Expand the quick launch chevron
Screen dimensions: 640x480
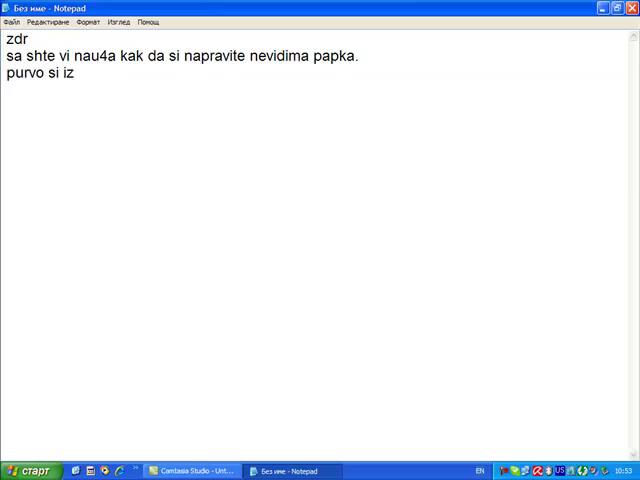tap(136, 468)
